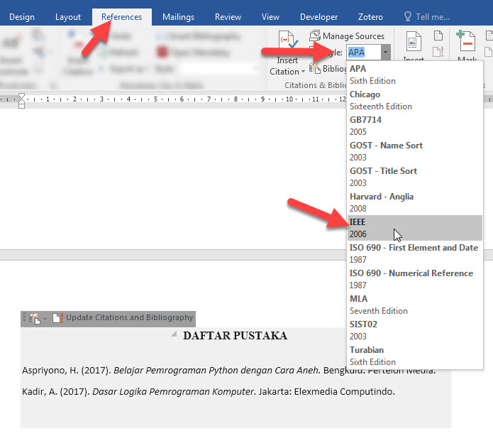Click the first line indent ruler marker
Screen dimensions: 493x448
[x=21, y=96]
